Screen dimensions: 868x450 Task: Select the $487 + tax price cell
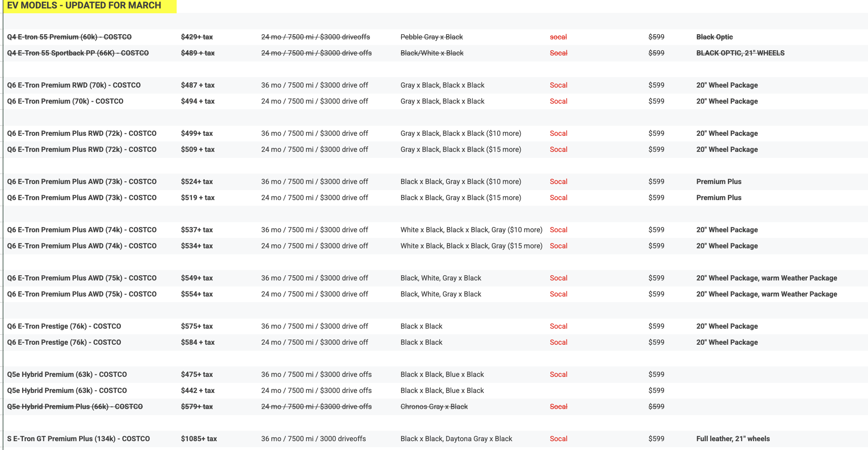click(198, 85)
